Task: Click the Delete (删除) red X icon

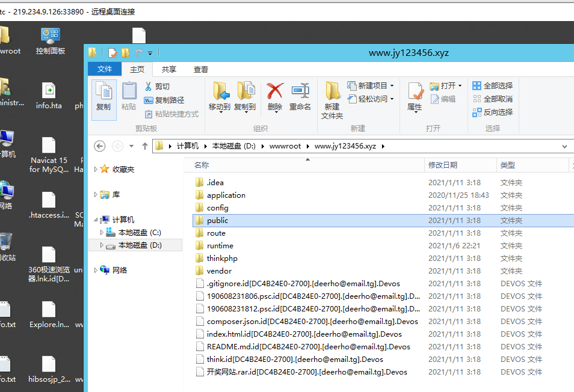Action: [275, 91]
